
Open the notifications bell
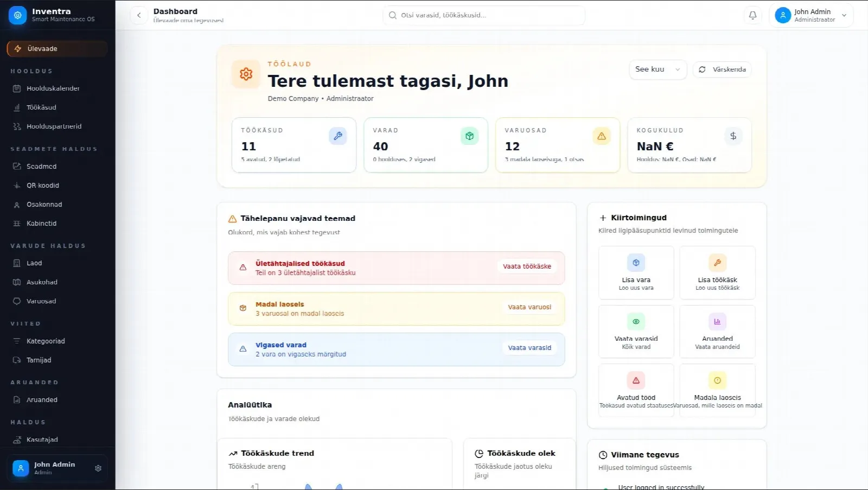[x=752, y=15]
